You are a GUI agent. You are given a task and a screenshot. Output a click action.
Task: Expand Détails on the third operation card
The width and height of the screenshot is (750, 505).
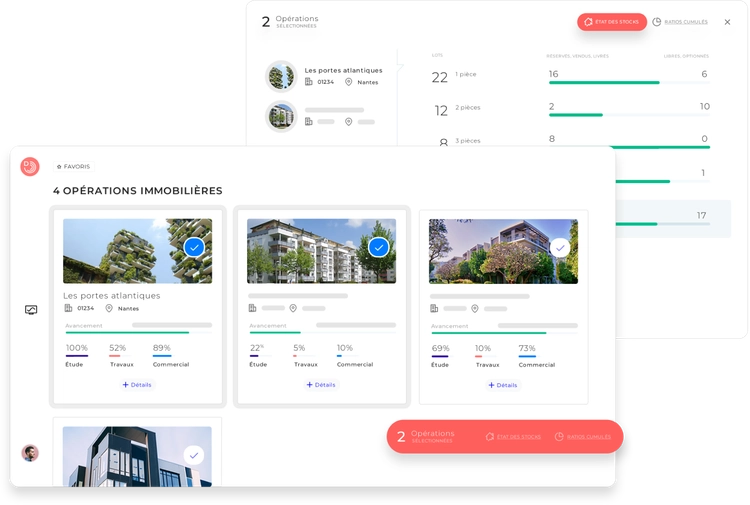(503, 384)
